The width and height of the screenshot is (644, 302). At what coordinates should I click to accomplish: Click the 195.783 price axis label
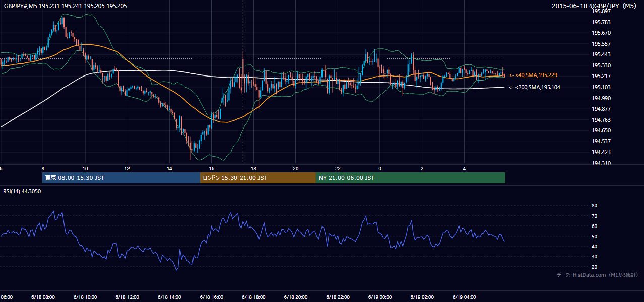pyautogui.click(x=600, y=22)
